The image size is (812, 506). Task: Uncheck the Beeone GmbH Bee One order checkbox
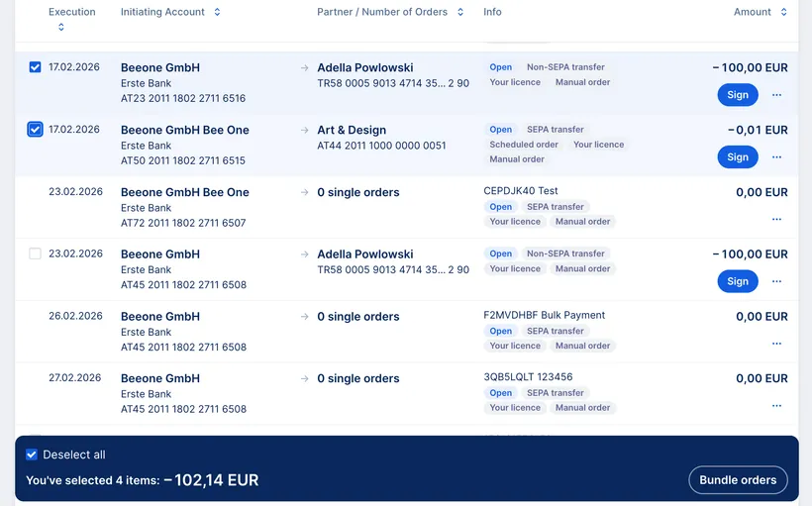pos(36,130)
